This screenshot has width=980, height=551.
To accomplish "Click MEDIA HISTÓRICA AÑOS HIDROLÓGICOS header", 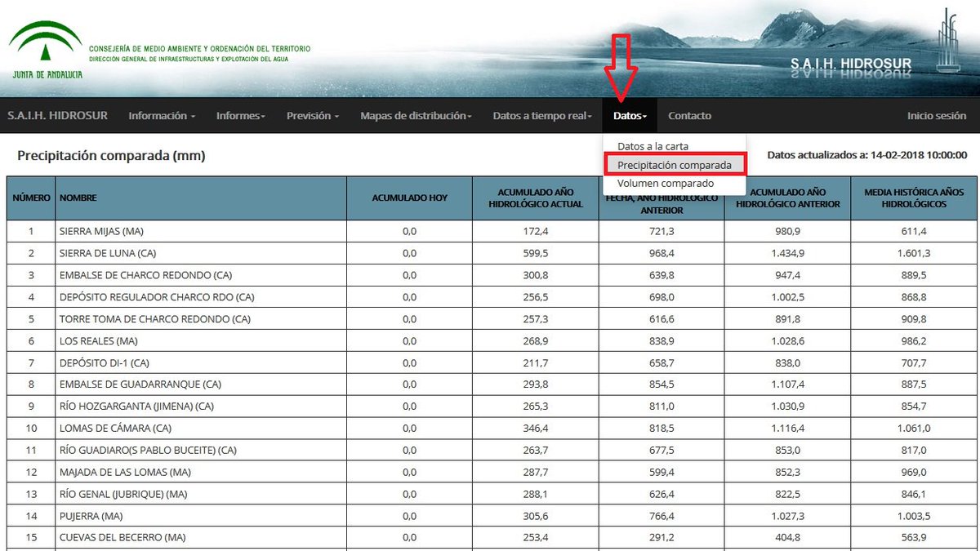I will [x=914, y=198].
